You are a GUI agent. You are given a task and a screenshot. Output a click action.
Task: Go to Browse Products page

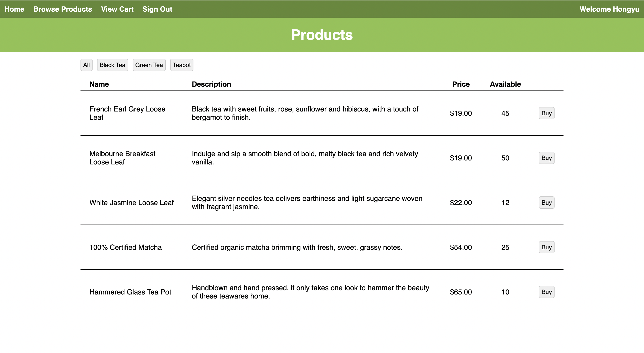[x=63, y=9]
